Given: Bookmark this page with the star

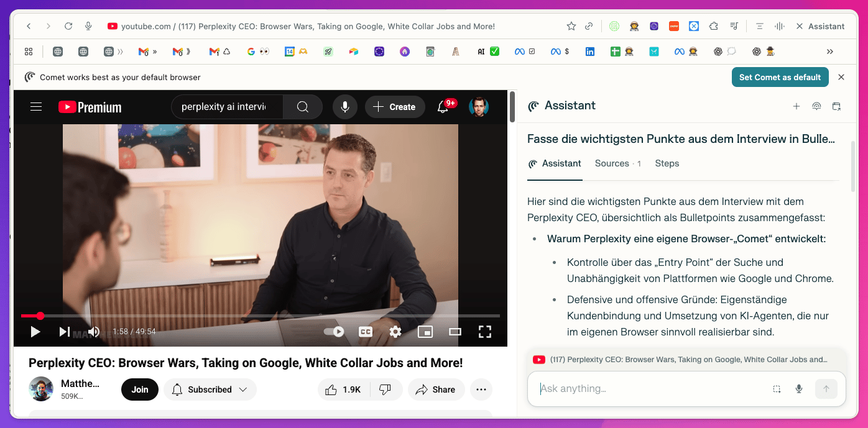Looking at the screenshot, I should [571, 26].
